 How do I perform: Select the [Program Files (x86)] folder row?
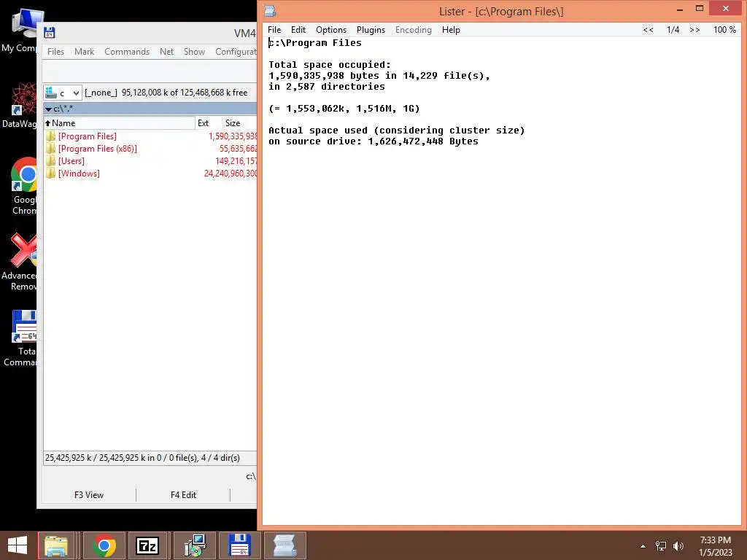[150, 149]
